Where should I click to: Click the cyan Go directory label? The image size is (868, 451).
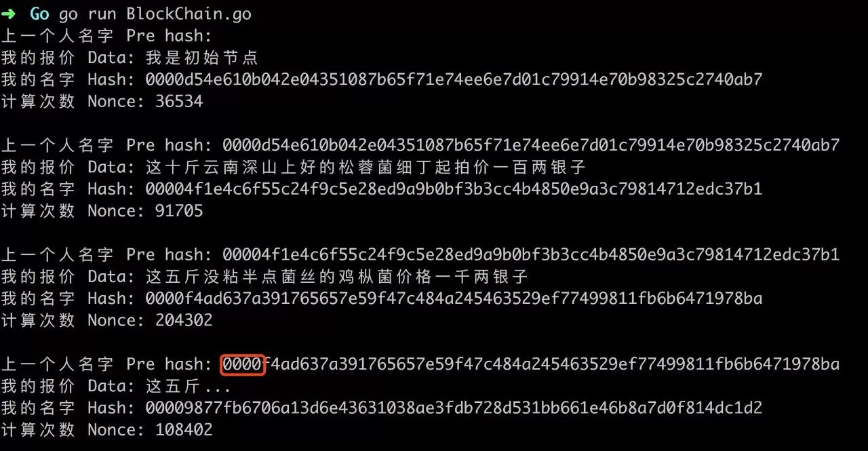click(39, 14)
